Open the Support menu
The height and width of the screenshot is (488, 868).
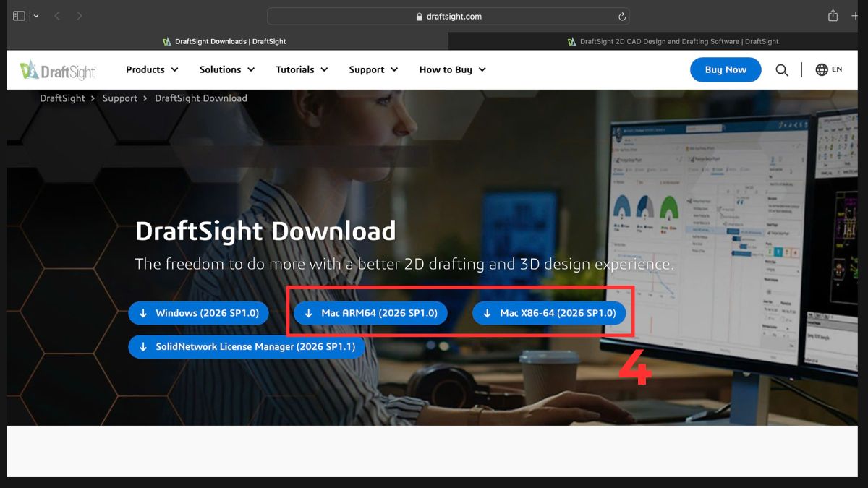pyautogui.click(x=373, y=69)
